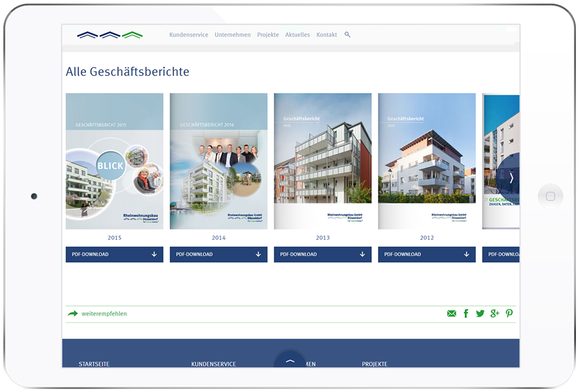
Task: Open the 2013 Geschäftsbericht cover
Action: click(323, 161)
